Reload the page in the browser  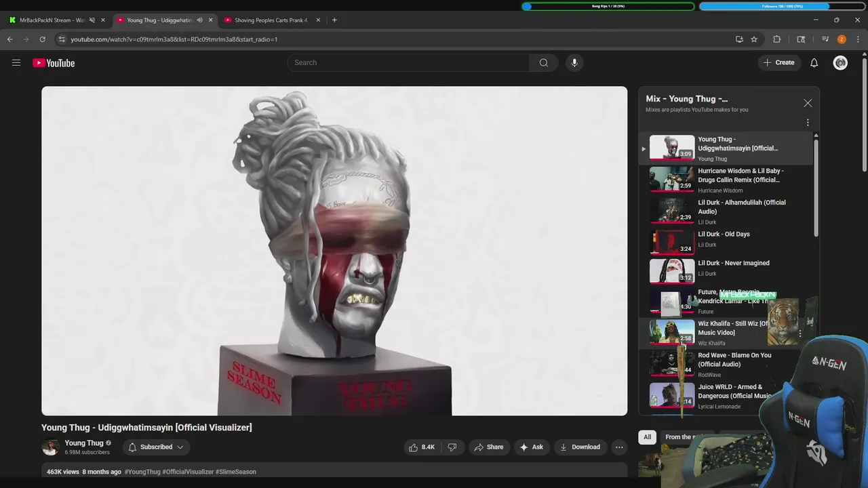tap(42, 39)
